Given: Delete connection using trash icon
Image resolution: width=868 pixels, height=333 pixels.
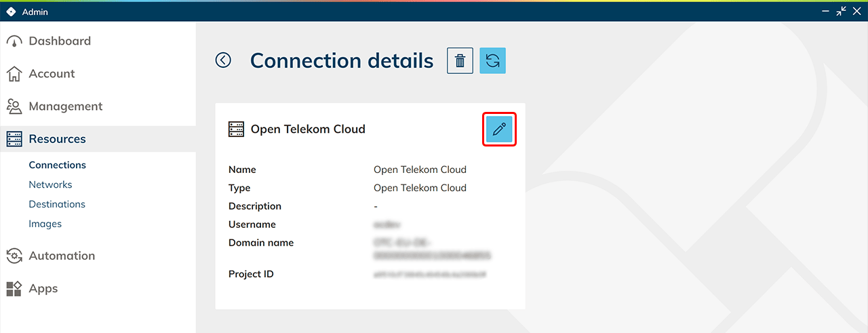Looking at the screenshot, I should click(460, 60).
